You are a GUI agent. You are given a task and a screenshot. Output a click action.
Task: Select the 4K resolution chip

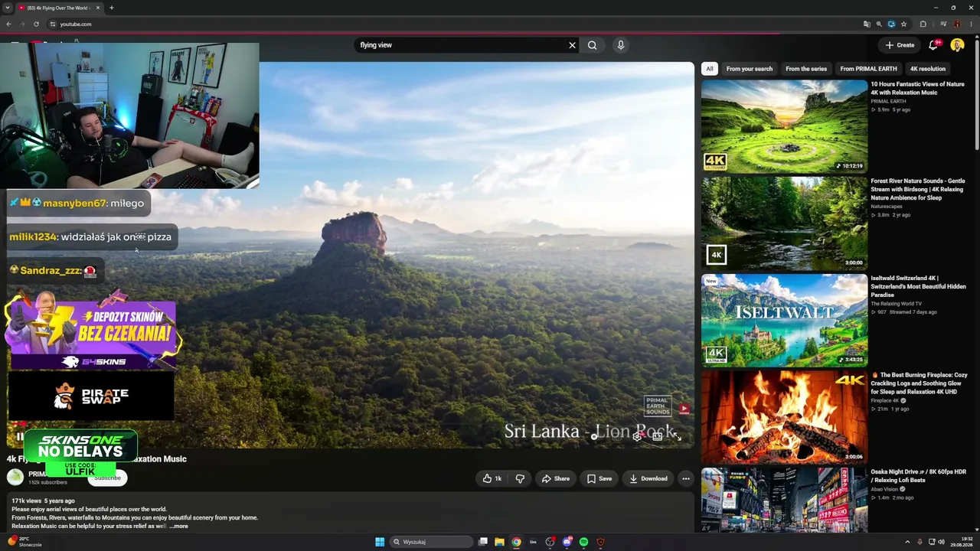click(x=928, y=69)
